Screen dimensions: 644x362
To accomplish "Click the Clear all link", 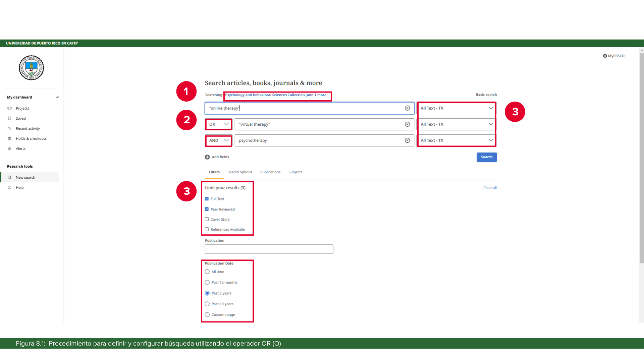I will tap(490, 188).
